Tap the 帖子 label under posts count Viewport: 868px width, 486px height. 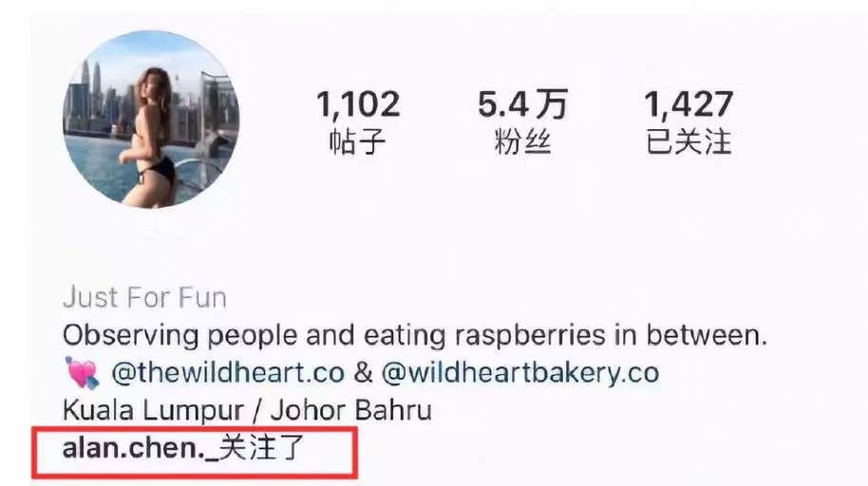tap(357, 141)
